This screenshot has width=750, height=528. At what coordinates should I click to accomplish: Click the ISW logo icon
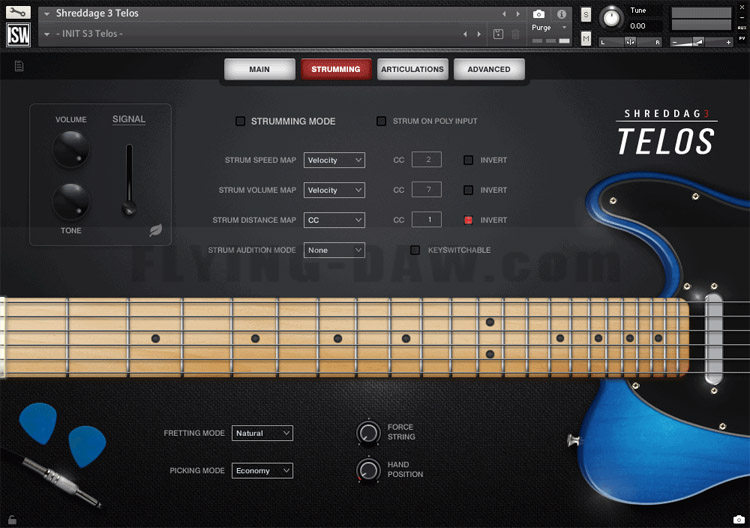18,34
